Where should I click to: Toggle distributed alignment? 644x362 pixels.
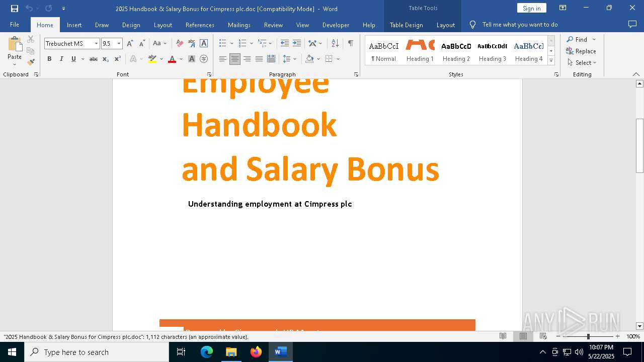coord(271,59)
